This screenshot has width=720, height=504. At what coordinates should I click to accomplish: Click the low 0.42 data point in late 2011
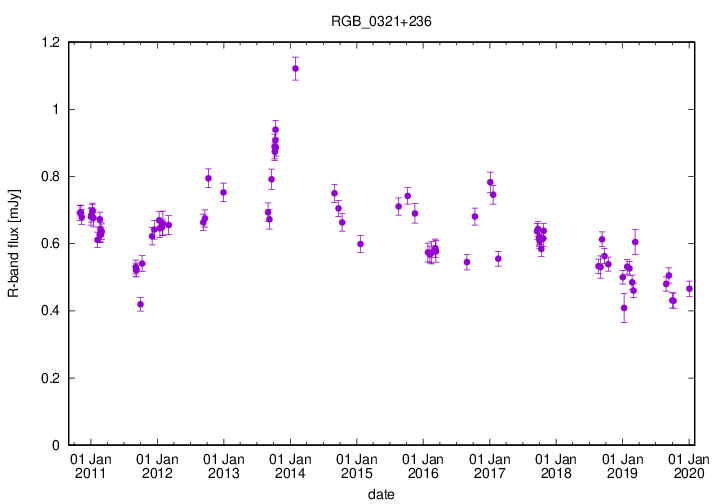tap(141, 304)
